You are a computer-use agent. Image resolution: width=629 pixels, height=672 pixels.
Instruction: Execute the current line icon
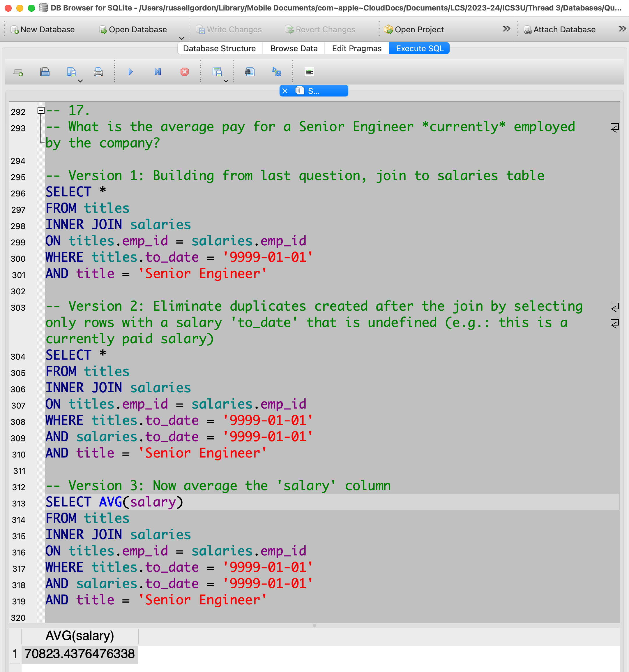(158, 72)
